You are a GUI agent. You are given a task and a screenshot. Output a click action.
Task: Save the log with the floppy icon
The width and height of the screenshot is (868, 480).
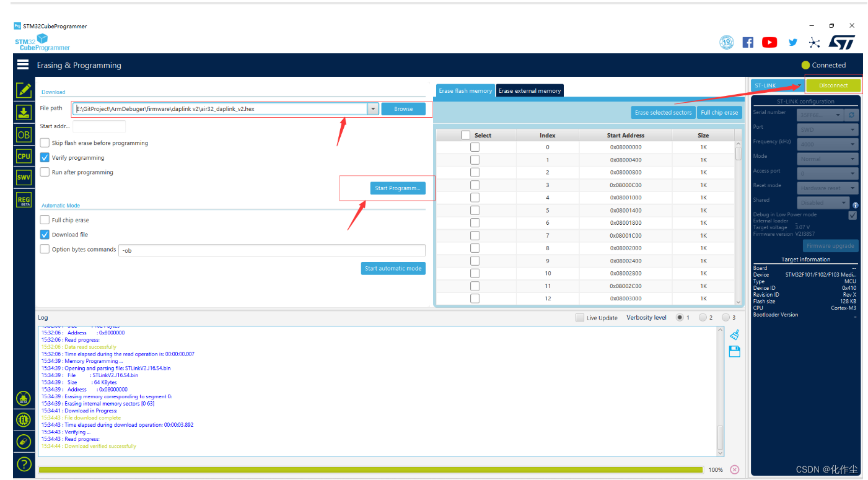(735, 352)
